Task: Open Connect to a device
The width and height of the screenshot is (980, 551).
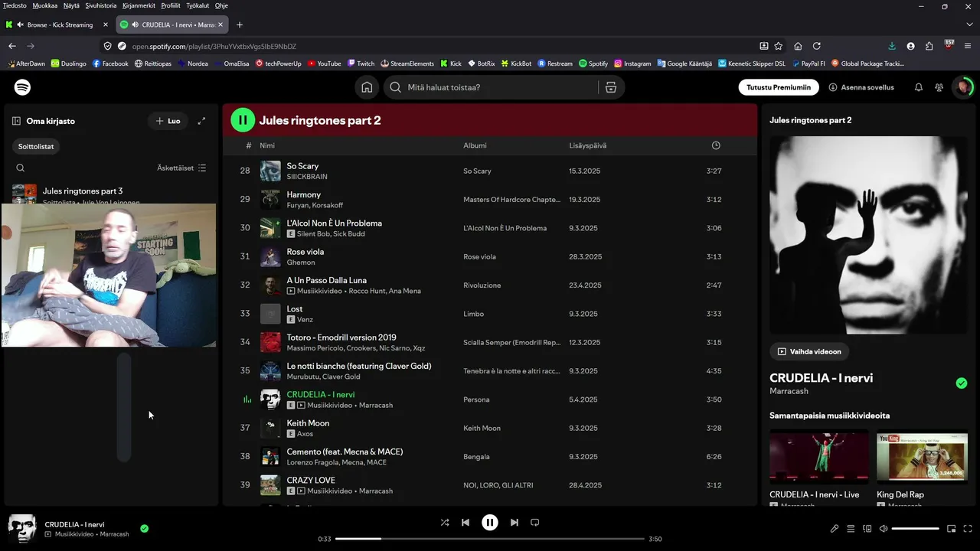Action: pyautogui.click(x=867, y=529)
